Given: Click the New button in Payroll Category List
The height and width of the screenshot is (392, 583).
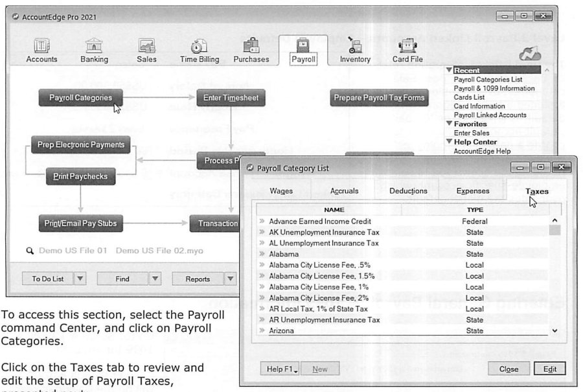Looking at the screenshot, I should point(320,369).
